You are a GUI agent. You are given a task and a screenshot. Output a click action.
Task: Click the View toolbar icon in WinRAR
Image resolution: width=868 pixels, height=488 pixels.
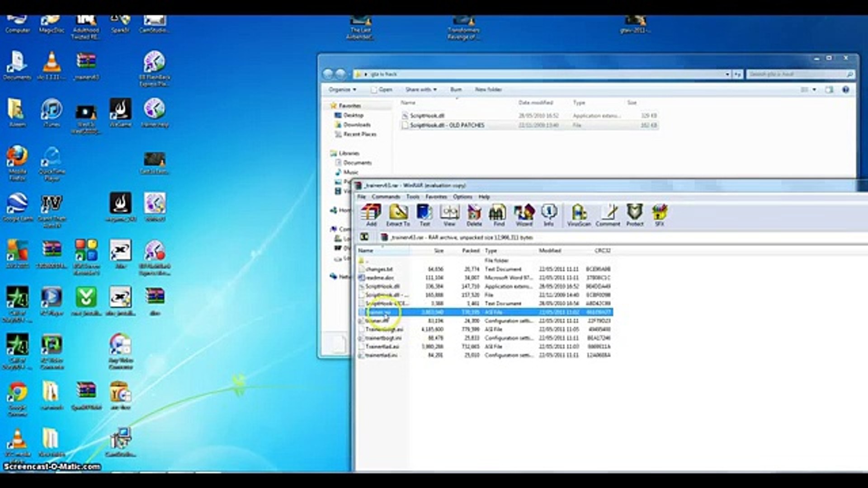[449, 215]
